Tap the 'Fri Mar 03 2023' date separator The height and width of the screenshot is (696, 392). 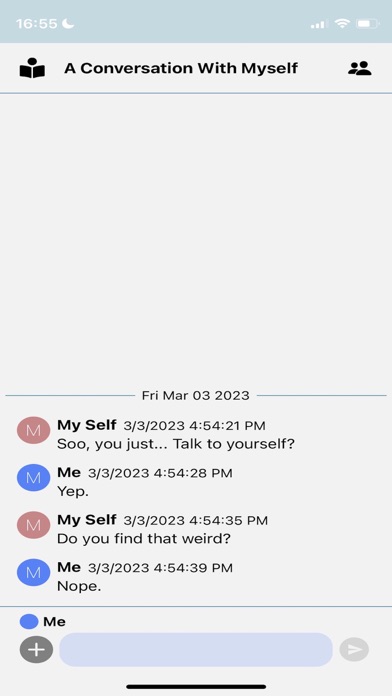coord(196,395)
